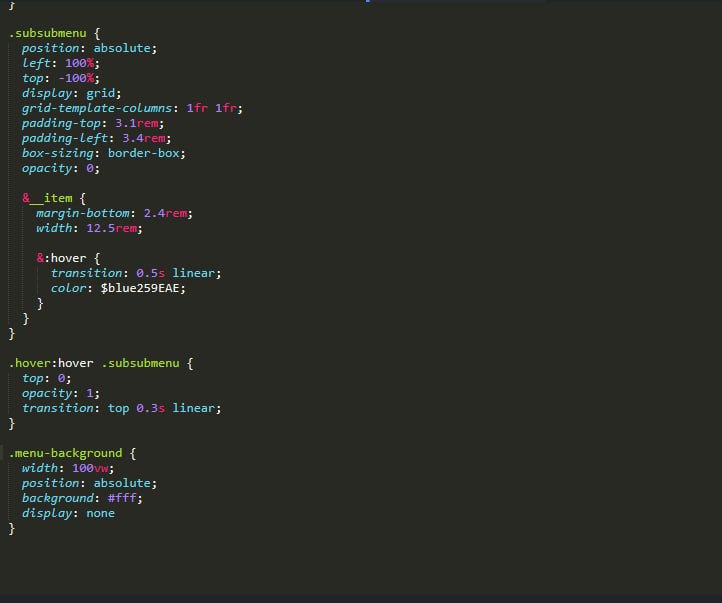Click the 'color: $blue259EAE;' line
The width and height of the screenshot is (722, 603).
[x=118, y=288]
